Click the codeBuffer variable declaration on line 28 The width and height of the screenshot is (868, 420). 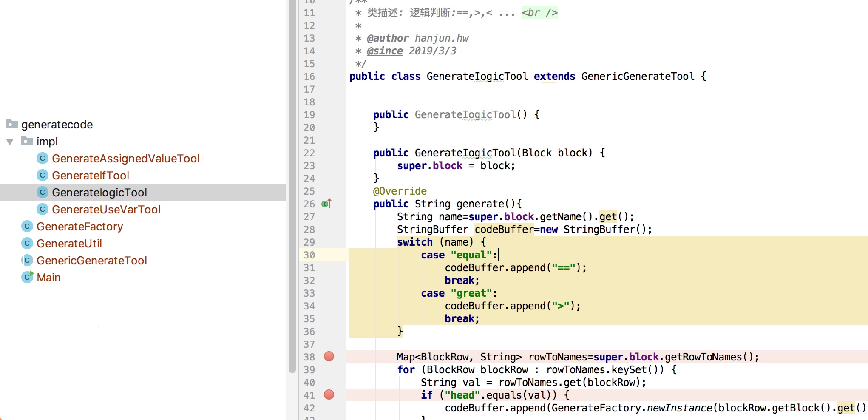click(x=504, y=230)
